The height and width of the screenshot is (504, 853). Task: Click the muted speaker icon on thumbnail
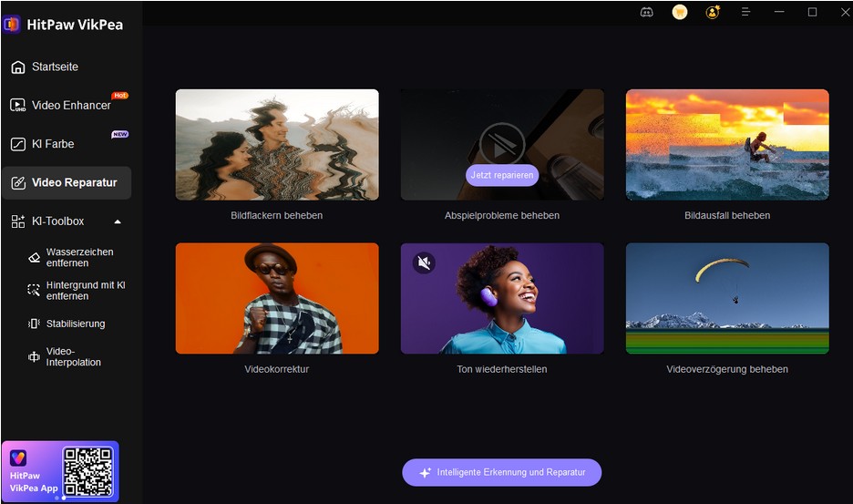424,263
